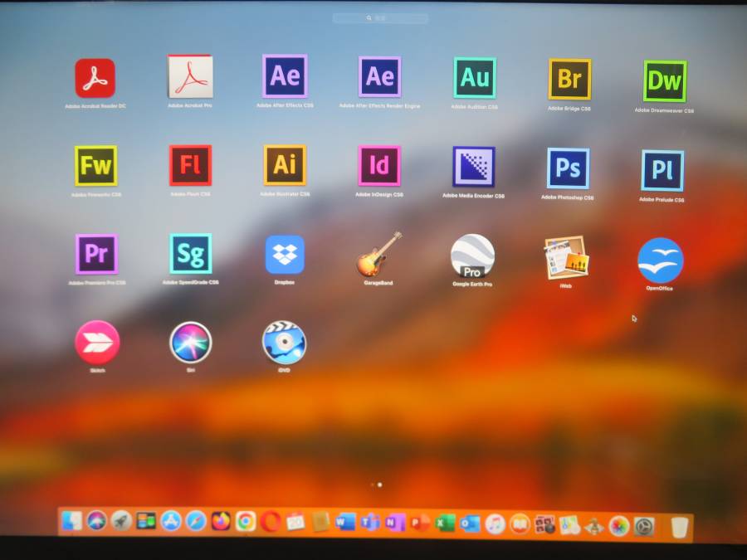Launch Adobe Bridge CS6
This screenshot has width=747, height=560.
[569, 80]
